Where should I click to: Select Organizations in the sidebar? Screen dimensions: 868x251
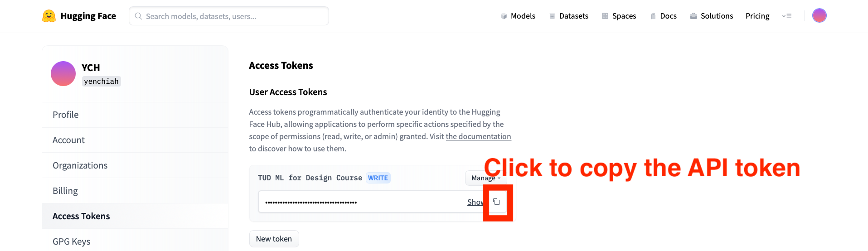click(x=80, y=165)
